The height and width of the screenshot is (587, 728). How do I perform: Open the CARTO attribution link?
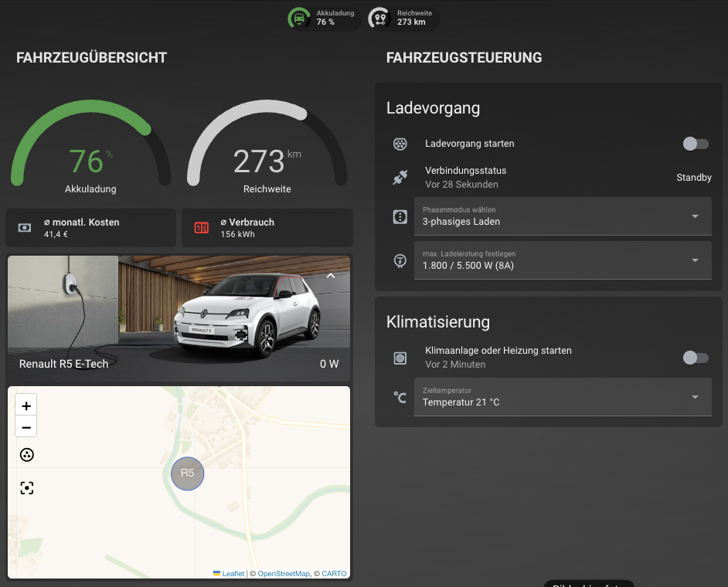click(334, 574)
